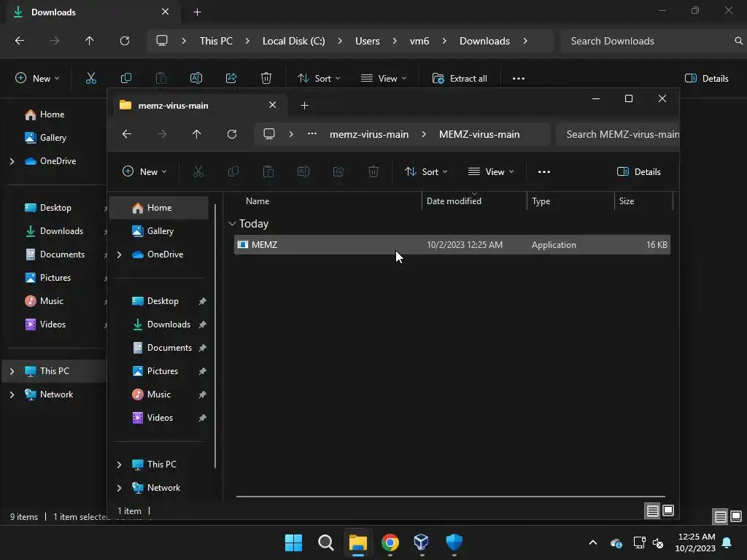Expand OneDrive in Downloads window sidebar
Image resolution: width=747 pixels, height=560 pixels.
pyautogui.click(x=12, y=161)
